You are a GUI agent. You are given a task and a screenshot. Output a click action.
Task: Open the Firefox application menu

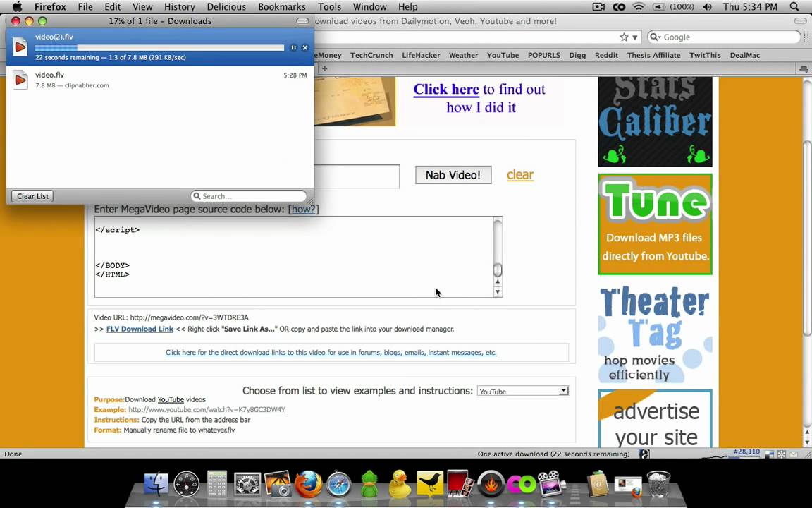point(50,7)
